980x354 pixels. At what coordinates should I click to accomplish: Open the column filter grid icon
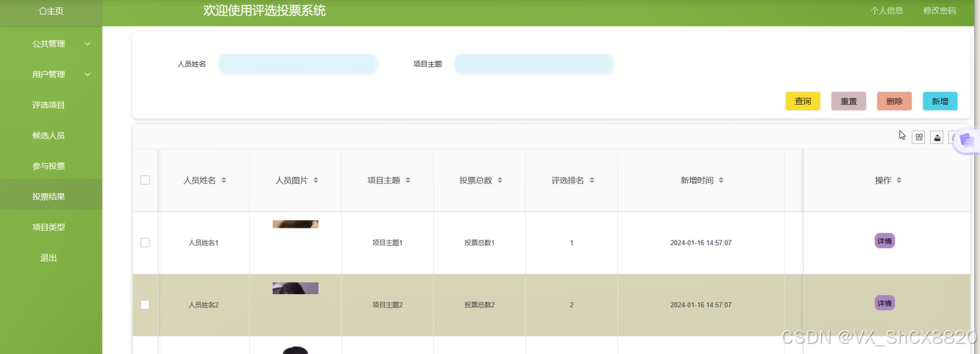click(919, 137)
